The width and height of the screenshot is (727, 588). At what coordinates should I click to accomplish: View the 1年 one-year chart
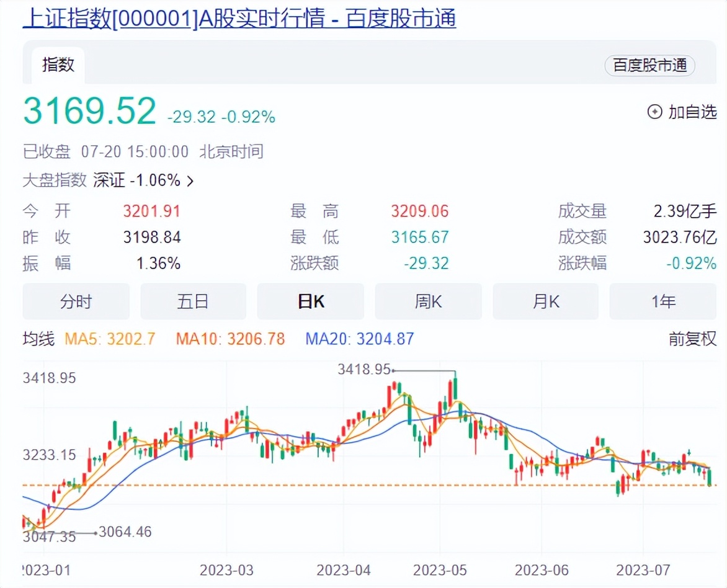[x=662, y=301]
